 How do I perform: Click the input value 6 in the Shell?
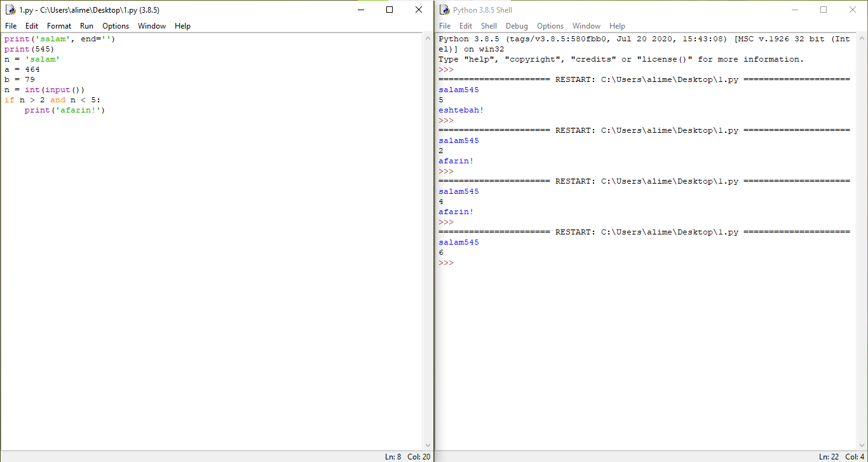(441, 252)
